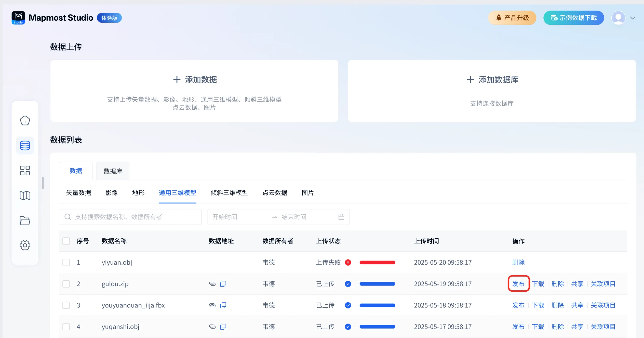
Task: Open the four-squares grid sidebar icon
Action: [x=25, y=171]
